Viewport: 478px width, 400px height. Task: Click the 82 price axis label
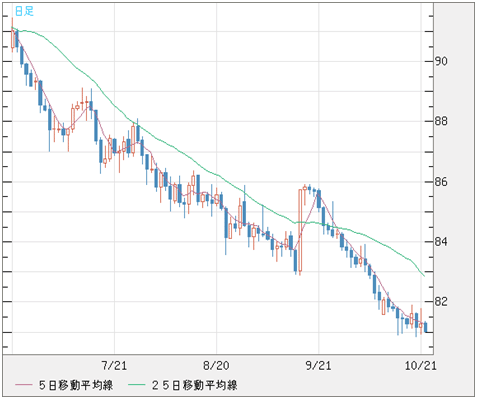point(441,302)
